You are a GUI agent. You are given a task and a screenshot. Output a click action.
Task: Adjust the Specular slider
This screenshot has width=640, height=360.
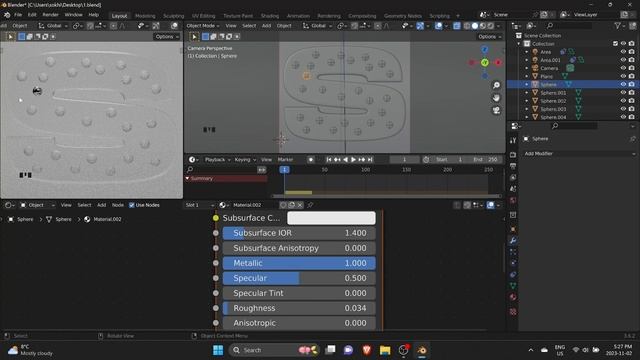click(299, 278)
